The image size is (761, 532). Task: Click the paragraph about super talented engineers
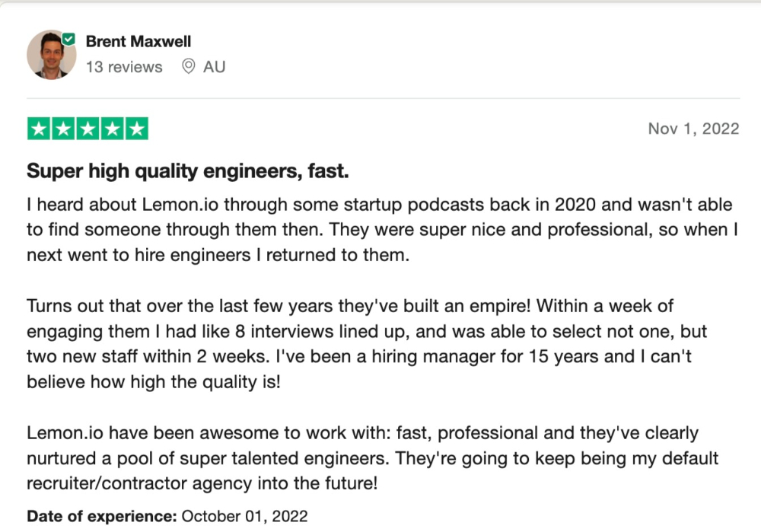click(372, 457)
